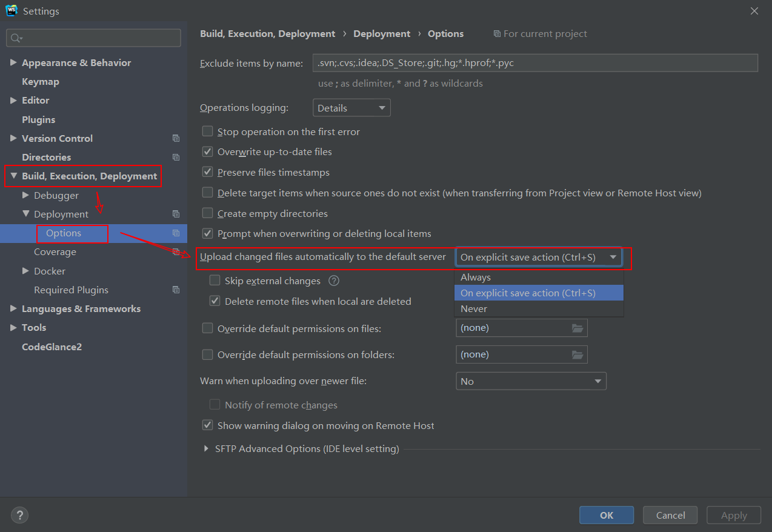This screenshot has width=772, height=532.
Task: Click the Apply button
Action: click(x=733, y=514)
